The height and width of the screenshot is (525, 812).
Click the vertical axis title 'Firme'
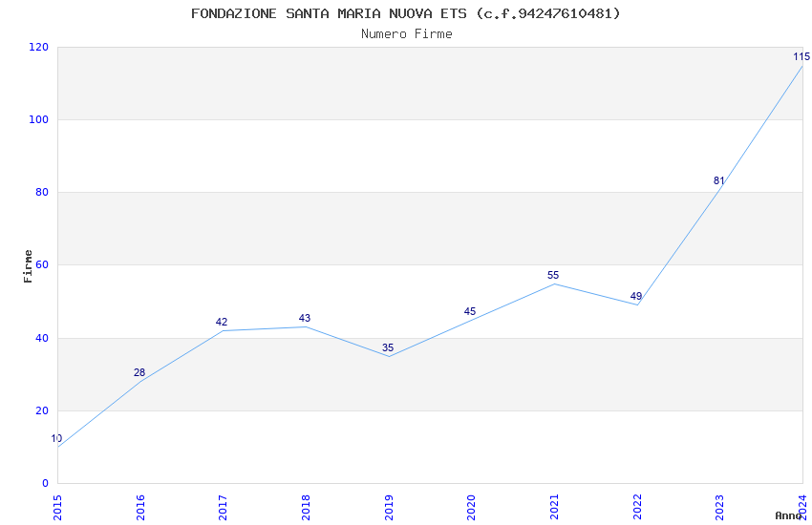[28, 266]
